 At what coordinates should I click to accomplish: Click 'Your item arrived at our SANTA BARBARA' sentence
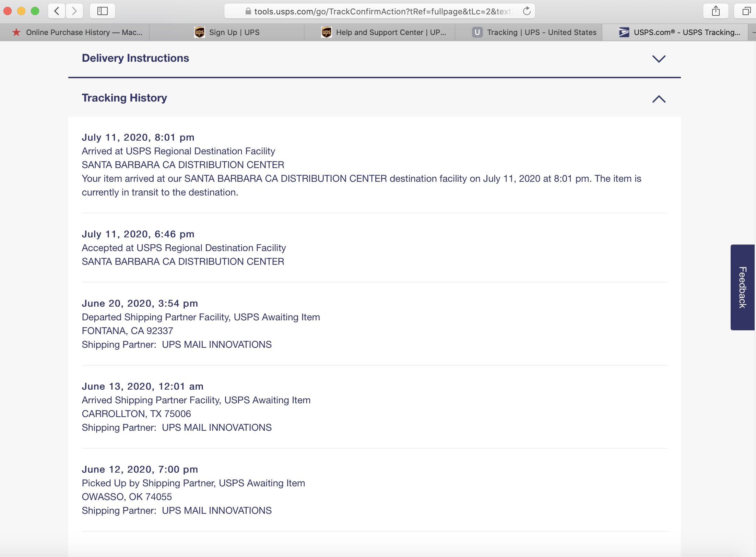pos(362,185)
